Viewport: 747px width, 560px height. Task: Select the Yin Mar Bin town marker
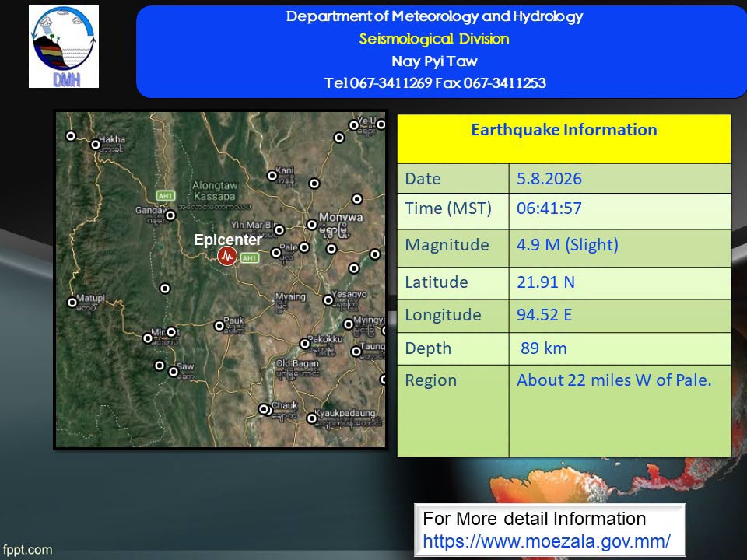(279, 230)
